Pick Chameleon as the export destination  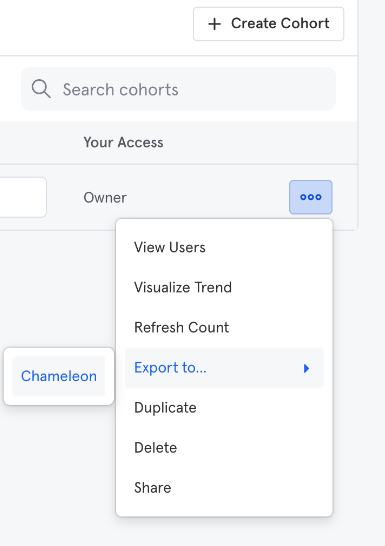pyautogui.click(x=58, y=376)
